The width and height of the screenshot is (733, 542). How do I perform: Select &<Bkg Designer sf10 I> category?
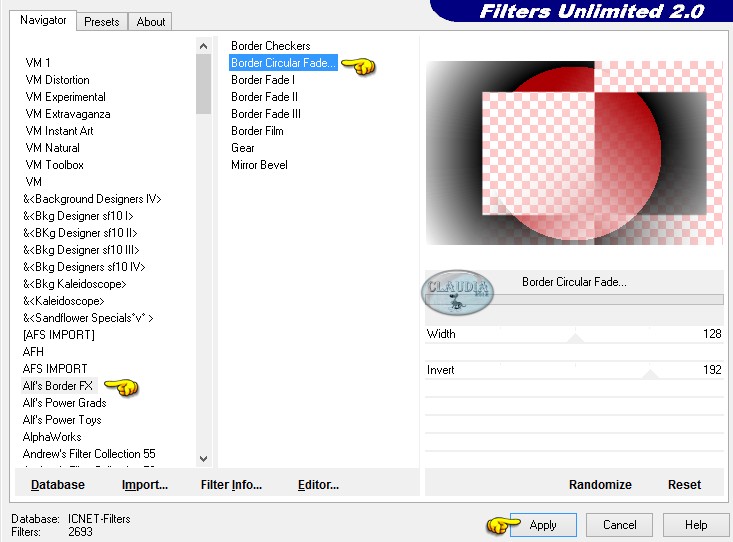[78, 216]
